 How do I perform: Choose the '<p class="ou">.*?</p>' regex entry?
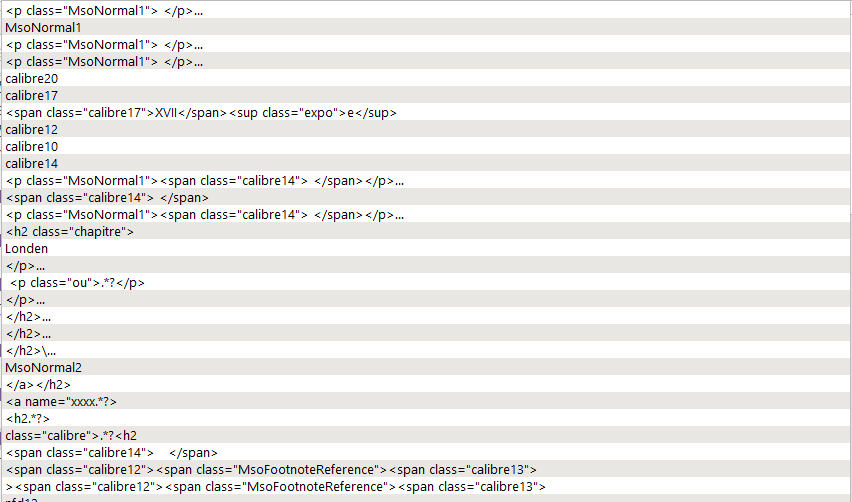click(x=77, y=282)
